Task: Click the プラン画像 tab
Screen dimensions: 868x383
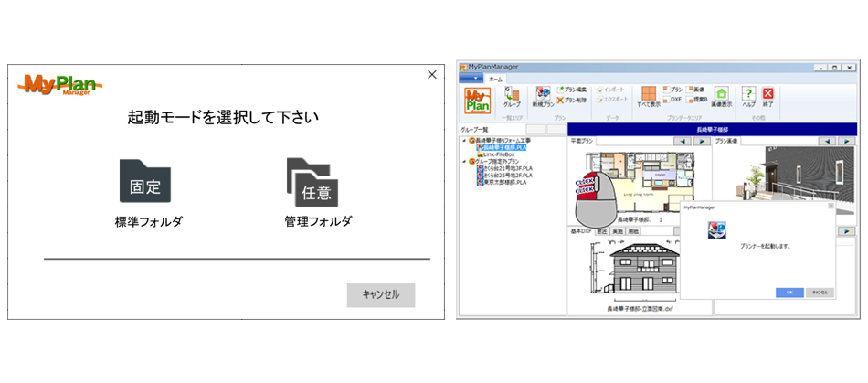Action: click(x=727, y=141)
